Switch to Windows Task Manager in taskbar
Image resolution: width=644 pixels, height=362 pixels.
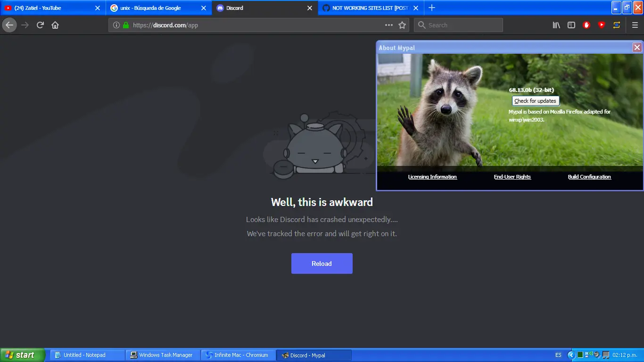pos(163,355)
